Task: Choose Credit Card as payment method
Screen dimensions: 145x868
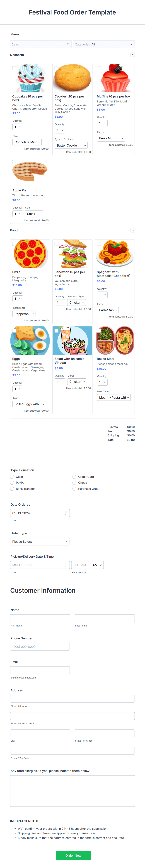Action: click(74, 477)
